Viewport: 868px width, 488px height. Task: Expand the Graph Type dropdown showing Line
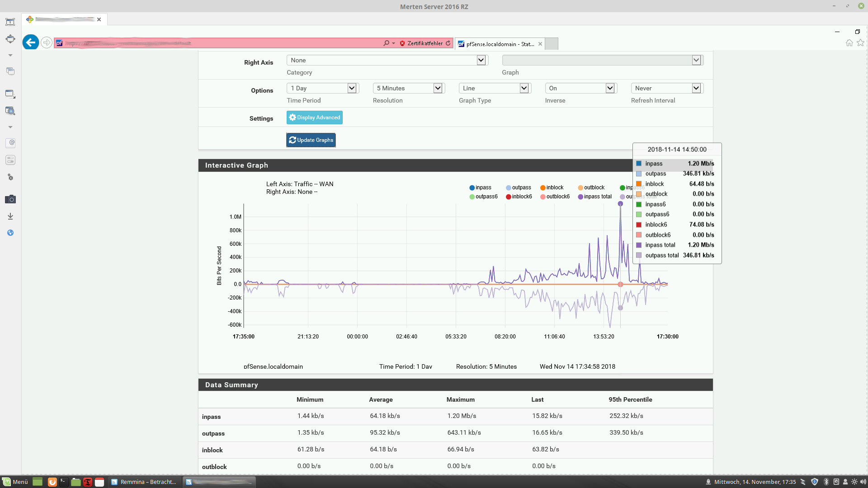pos(495,88)
